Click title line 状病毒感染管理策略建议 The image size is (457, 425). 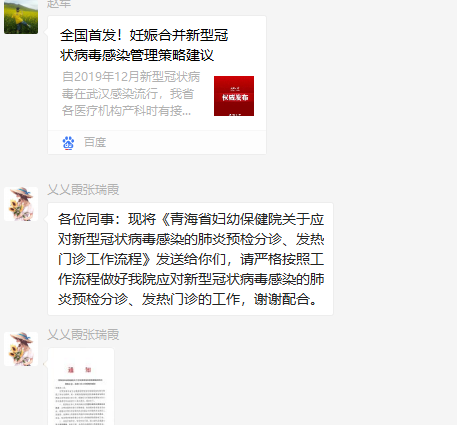point(137,55)
